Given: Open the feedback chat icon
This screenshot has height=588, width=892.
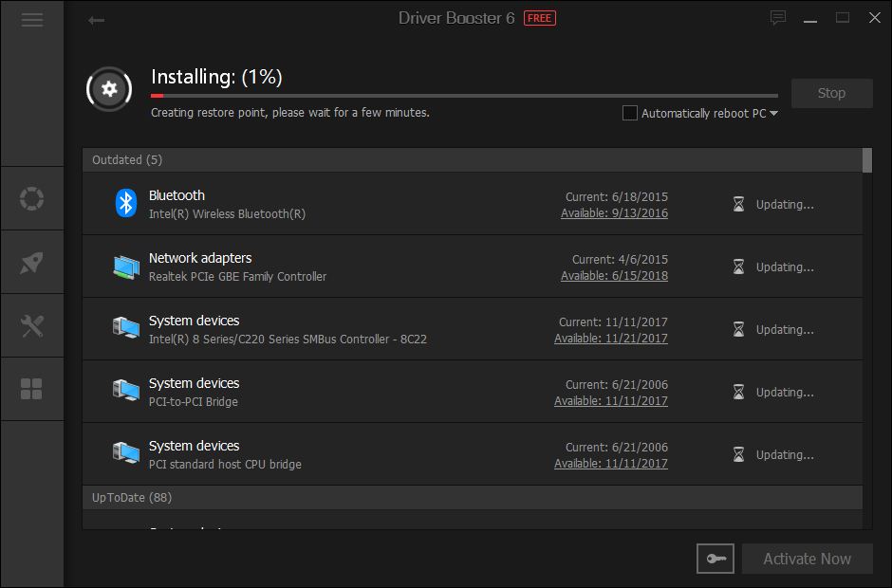Looking at the screenshot, I should (x=778, y=18).
